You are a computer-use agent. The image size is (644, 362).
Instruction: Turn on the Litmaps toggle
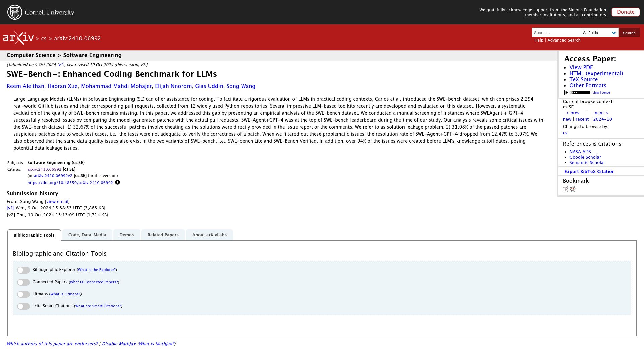(x=23, y=294)
